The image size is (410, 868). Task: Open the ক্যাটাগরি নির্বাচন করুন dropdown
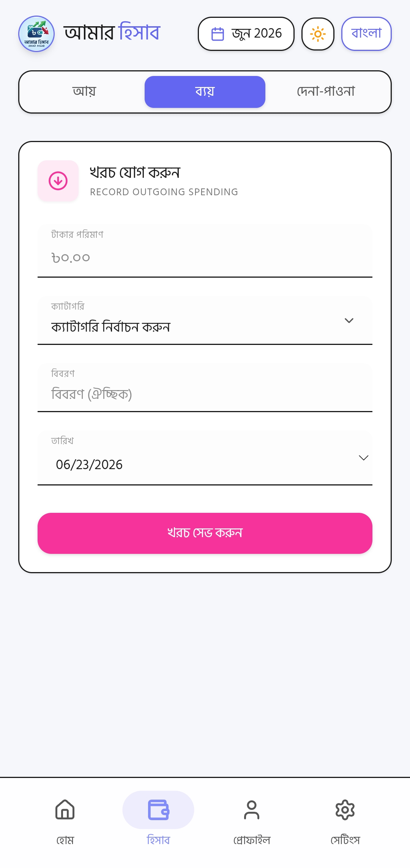pyautogui.click(x=205, y=320)
